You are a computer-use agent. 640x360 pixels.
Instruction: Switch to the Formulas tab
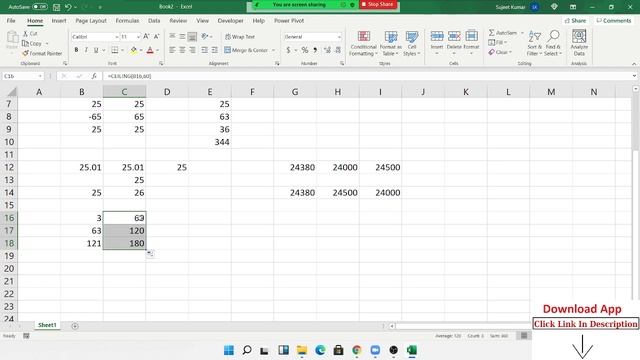(x=127, y=20)
